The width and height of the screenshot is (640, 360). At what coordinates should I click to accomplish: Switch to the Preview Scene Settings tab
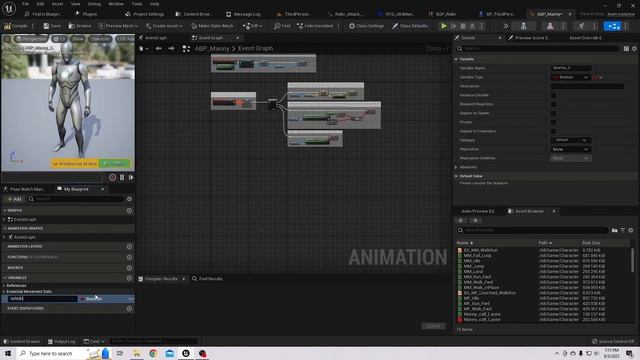pos(528,38)
